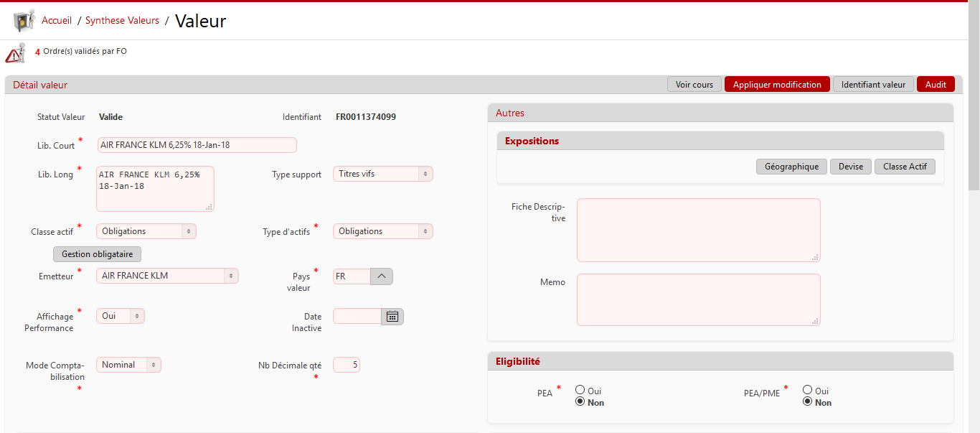The width and height of the screenshot is (980, 433).
Task: Open the Date Inactive calendar picker
Action: pos(392,316)
